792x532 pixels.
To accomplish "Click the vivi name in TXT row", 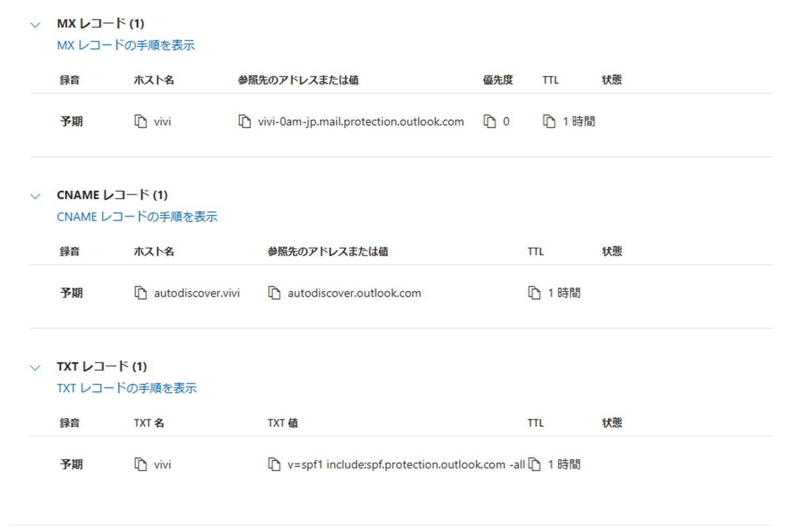I will [x=162, y=464].
